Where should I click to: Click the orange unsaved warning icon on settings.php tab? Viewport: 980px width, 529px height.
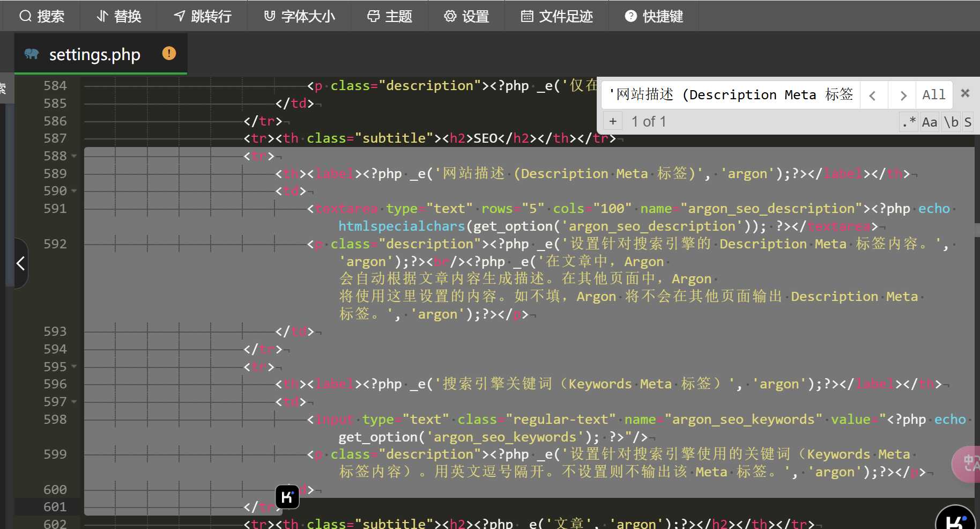(169, 53)
